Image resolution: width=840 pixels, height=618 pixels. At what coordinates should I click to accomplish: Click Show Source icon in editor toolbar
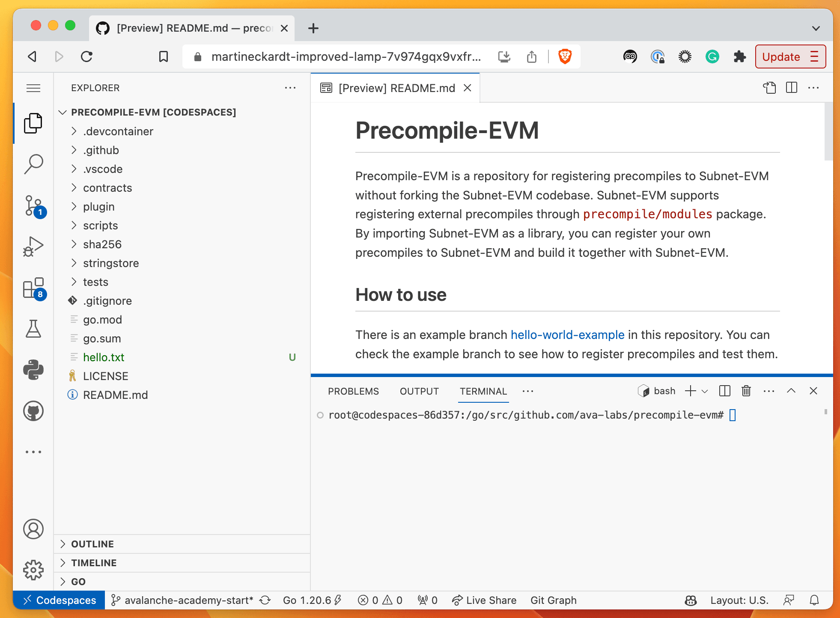pyautogui.click(x=769, y=88)
